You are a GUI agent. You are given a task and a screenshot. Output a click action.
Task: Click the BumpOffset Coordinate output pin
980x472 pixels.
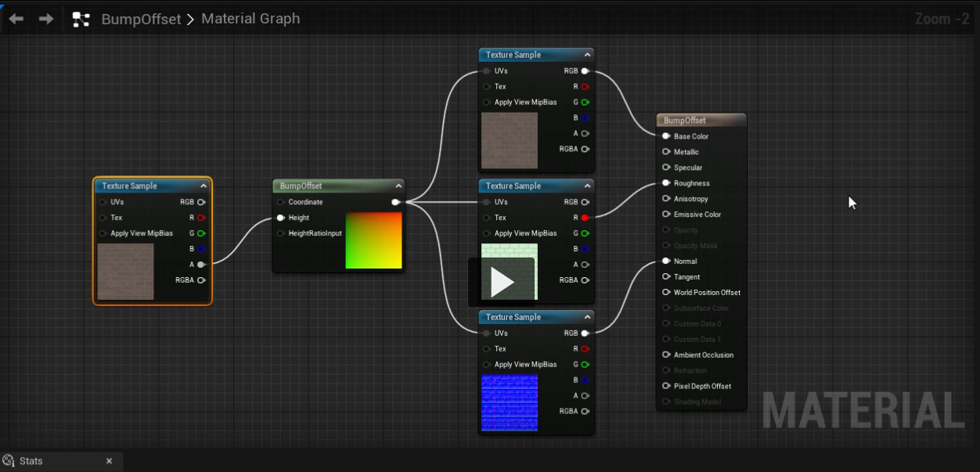click(395, 202)
